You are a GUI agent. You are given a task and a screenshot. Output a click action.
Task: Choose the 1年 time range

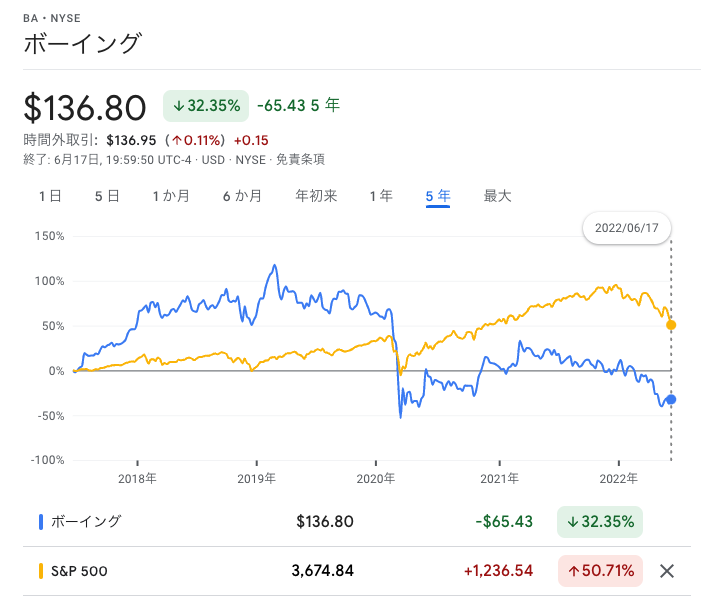381,196
